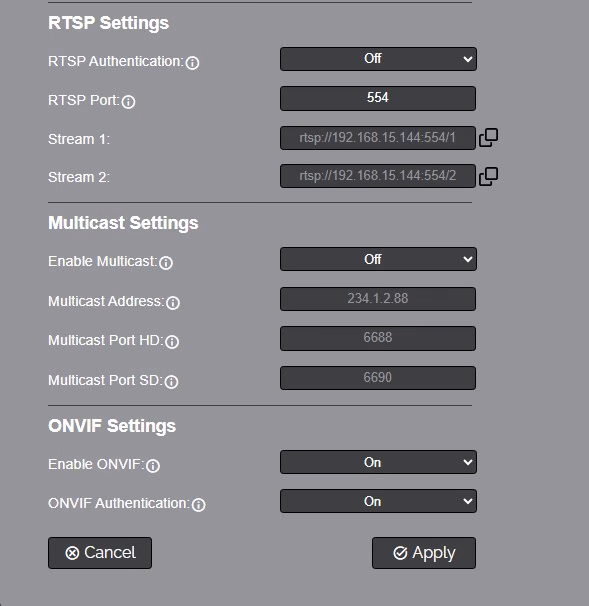Image resolution: width=589 pixels, height=606 pixels.
Task: Click info icon next to Enable ONVIF
Action: point(153,466)
